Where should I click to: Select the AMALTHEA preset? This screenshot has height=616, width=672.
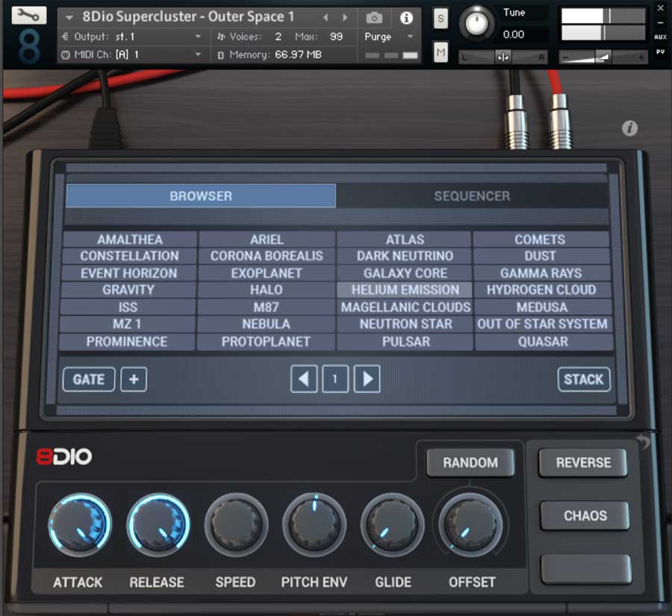point(130,239)
